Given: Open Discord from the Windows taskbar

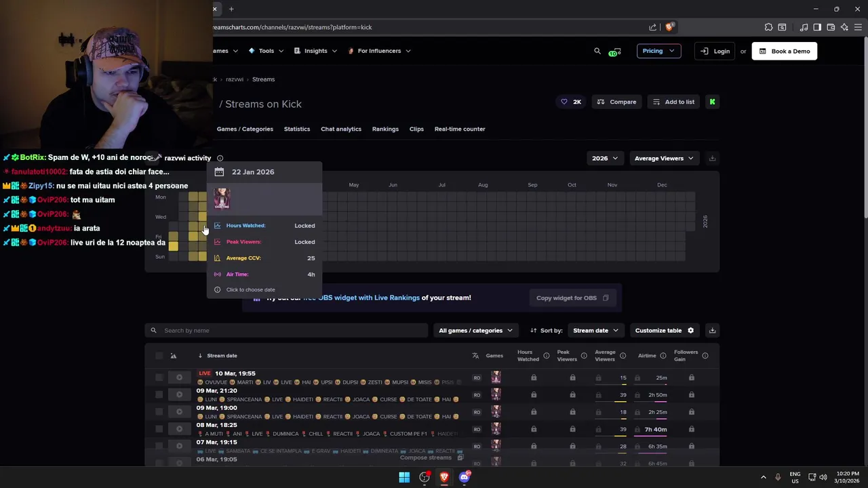Looking at the screenshot, I should click(x=465, y=477).
